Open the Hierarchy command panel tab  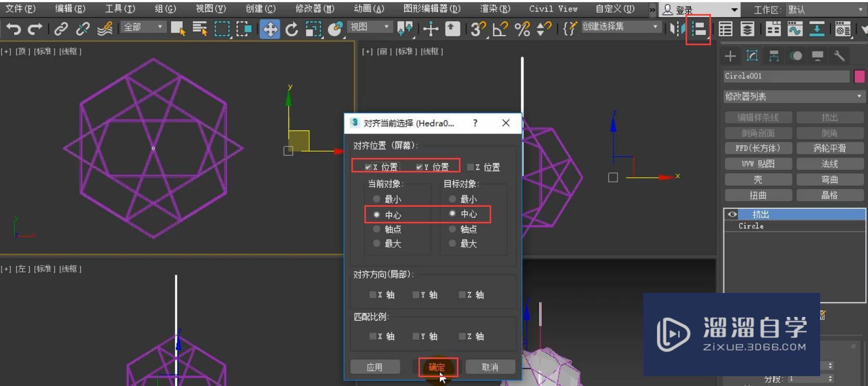click(774, 56)
